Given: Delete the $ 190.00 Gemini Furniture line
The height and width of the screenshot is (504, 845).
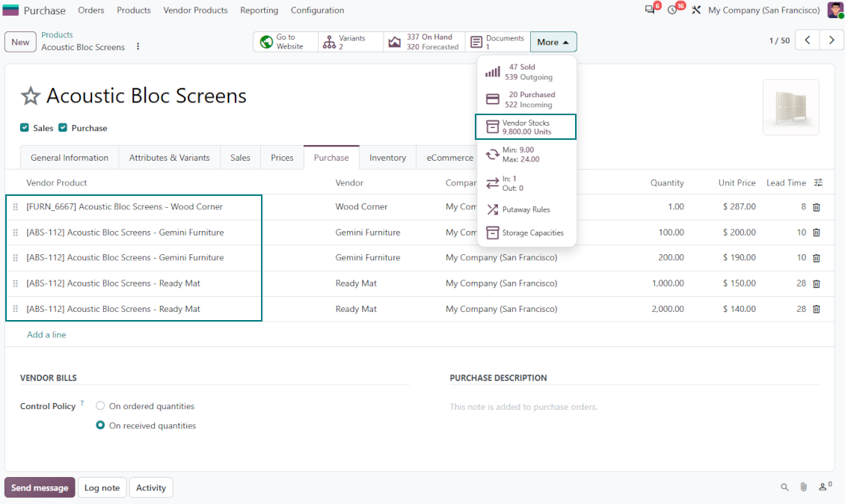Looking at the screenshot, I should pyautogui.click(x=817, y=258).
